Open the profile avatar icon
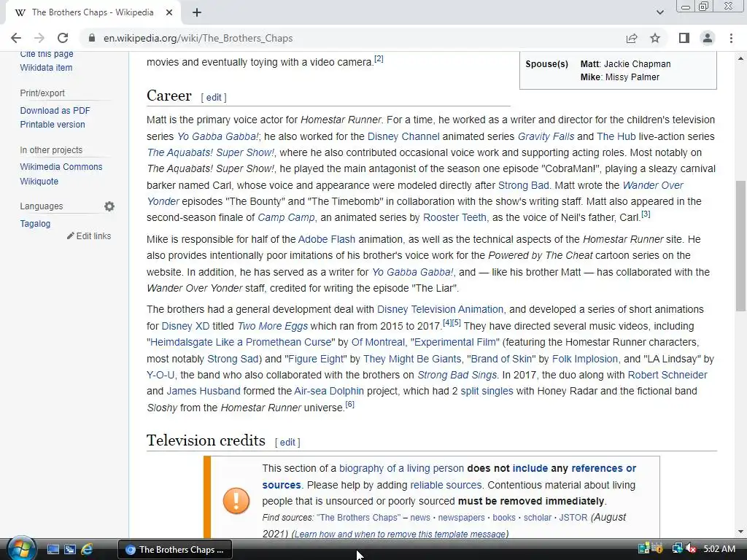The width and height of the screenshot is (747, 560). click(x=708, y=38)
